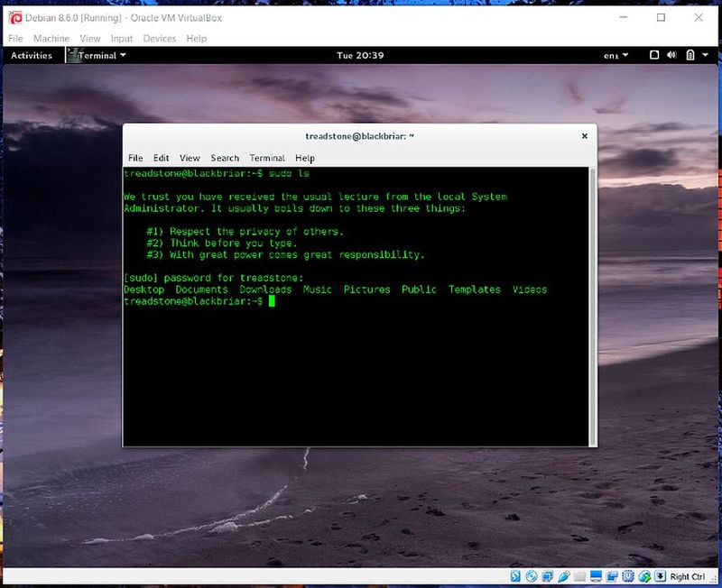Image resolution: width=722 pixels, height=588 pixels.
Task: Click 'Videos' in the ls output
Action: (x=530, y=289)
